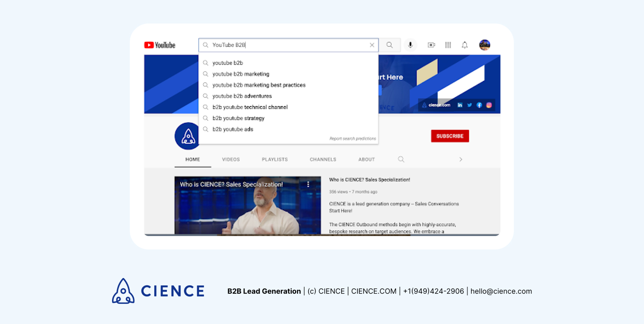Click the Create video icon

tap(431, 45)
